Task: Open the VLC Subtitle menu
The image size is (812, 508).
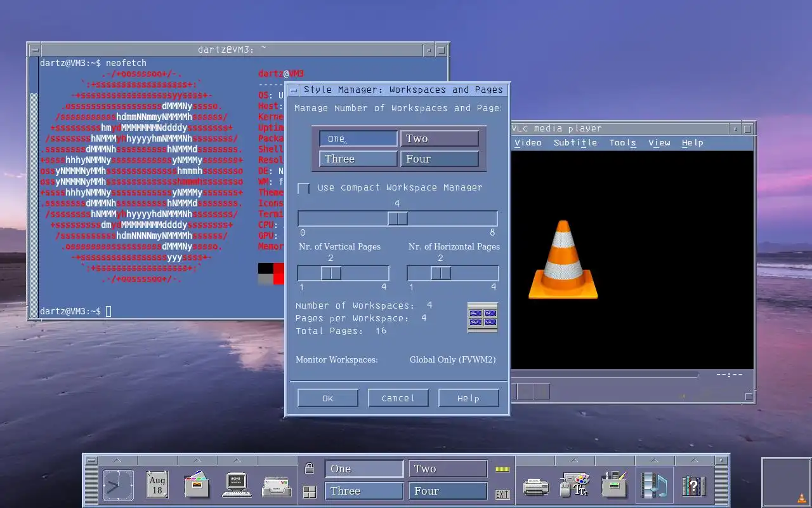Action: coord(575,143)
